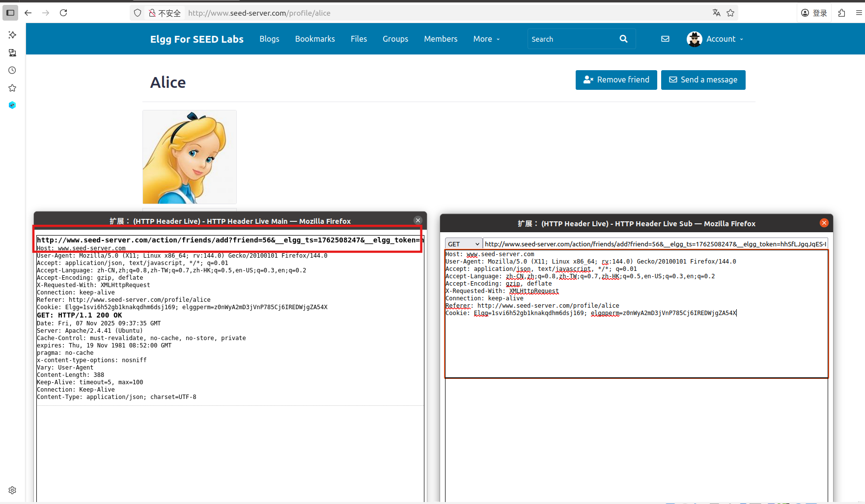Click the X-Requested-With line in Main window

[x=93, y=285]
